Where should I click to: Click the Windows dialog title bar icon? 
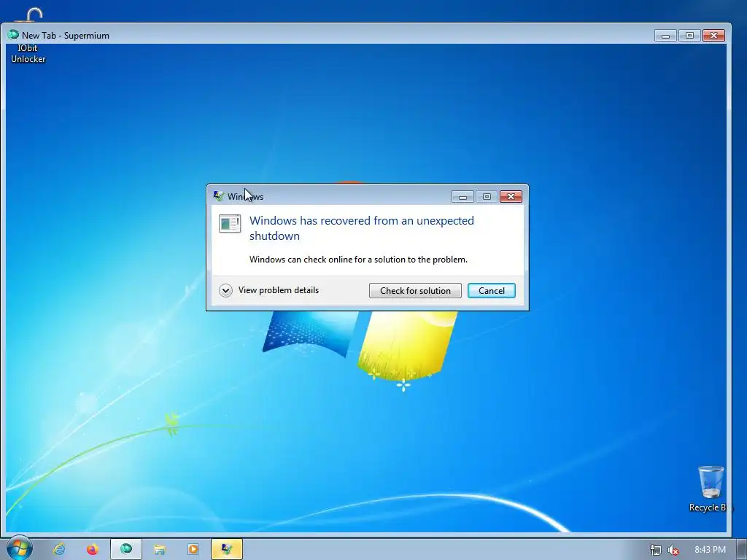pos(219,196)
